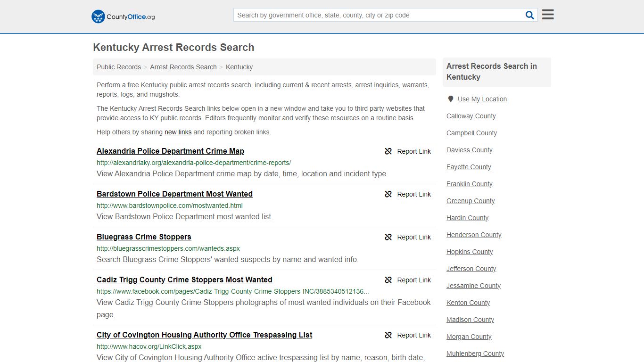Open the Cadiz Trigg facebook.com URL
This screenshot has height=362, width=644.
(233, 291)
